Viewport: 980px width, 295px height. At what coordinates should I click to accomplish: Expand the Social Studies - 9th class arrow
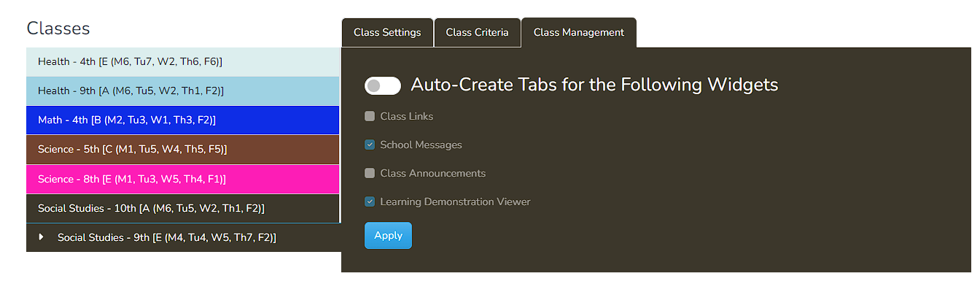click(x=42, y=237)
